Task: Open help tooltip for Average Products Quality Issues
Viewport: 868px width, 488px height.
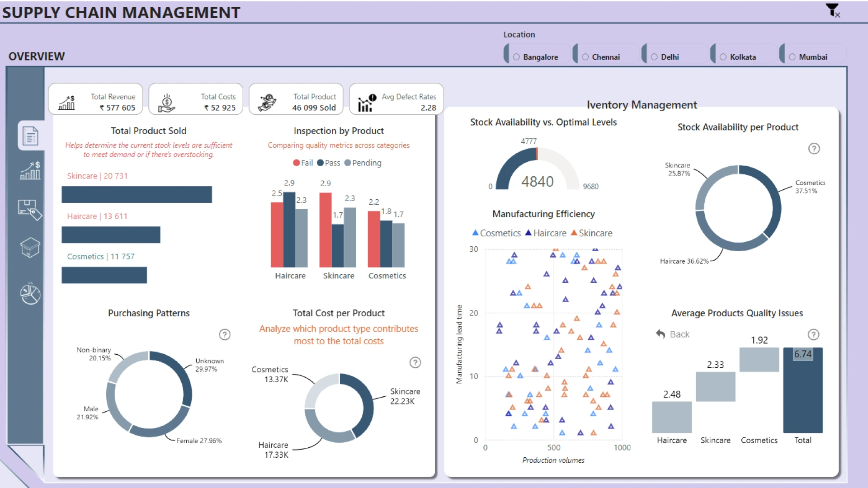Action: pyautogui.click(x=813, y=334)
